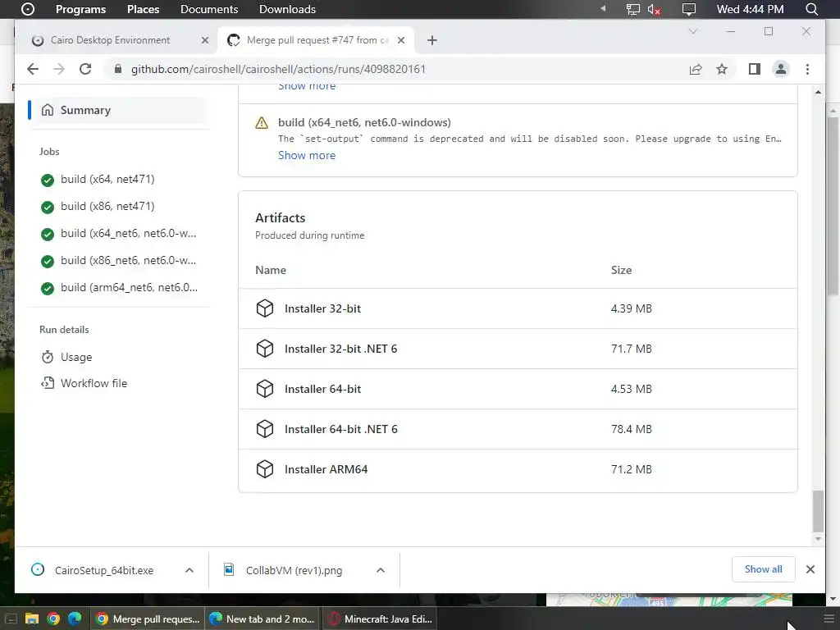Show all downloads
Viewport: 840px width, 630px height.
click(763, 569)
